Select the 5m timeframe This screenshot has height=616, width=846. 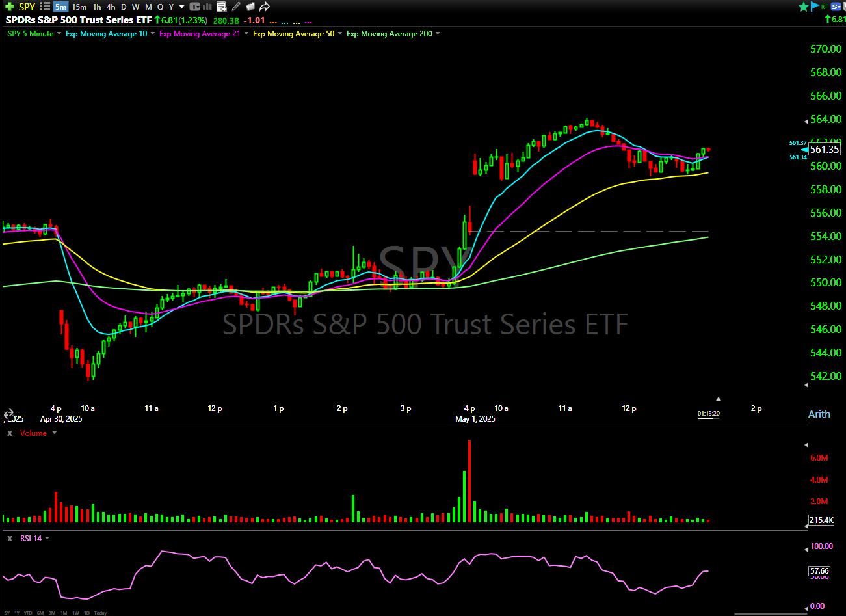click(x=60, y=7)
